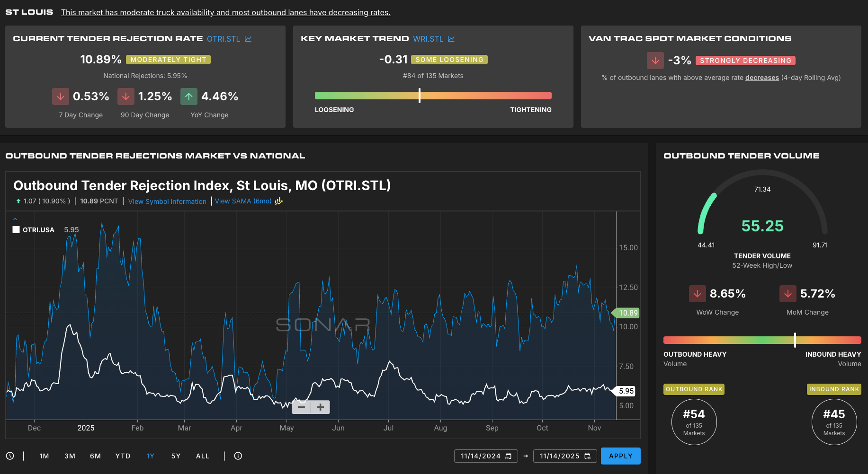
Task: Click the yellow SAMA chart icon
Action: 279,201
